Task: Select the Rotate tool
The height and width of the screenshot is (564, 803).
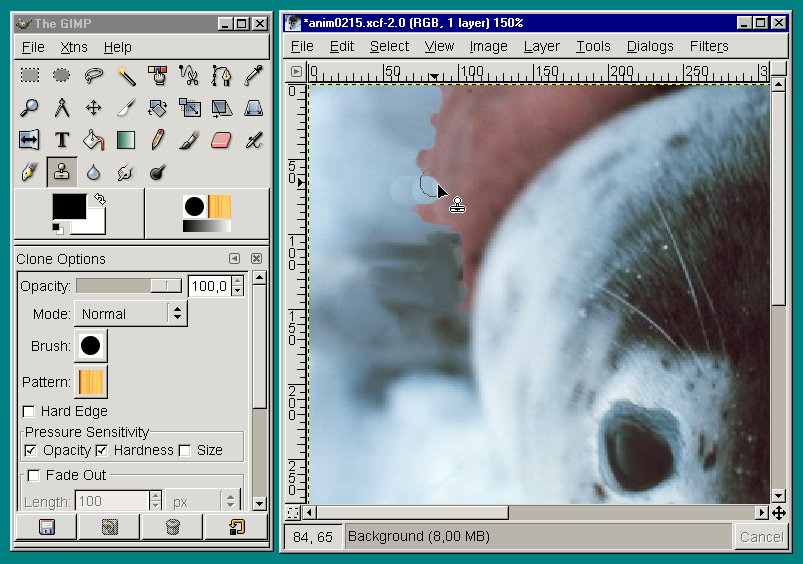Action: (x=158, y=108)
